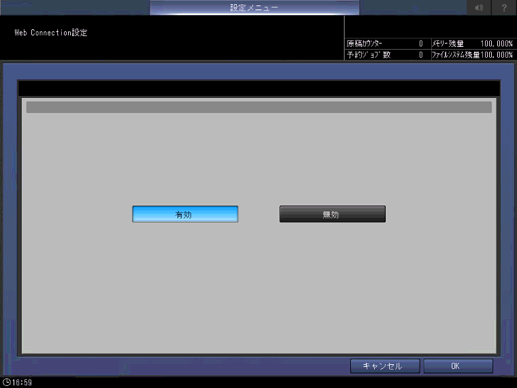
Task: Click the 16:59 time display
Action: point(22,382)
